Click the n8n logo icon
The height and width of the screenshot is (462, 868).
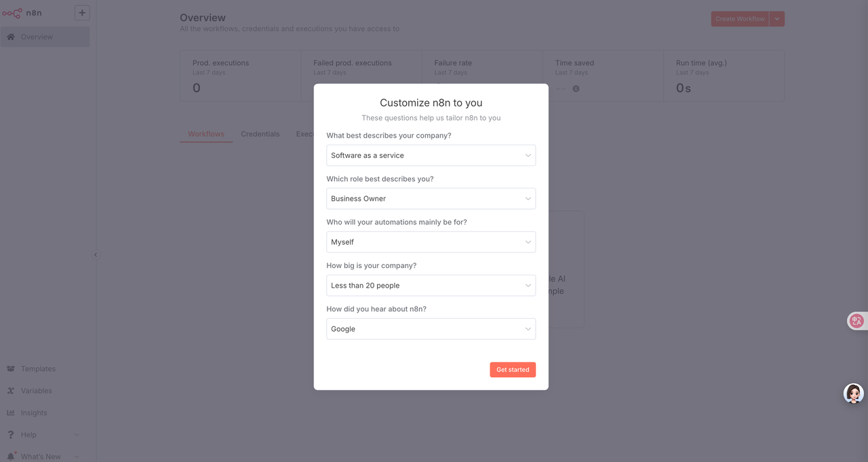12,13
